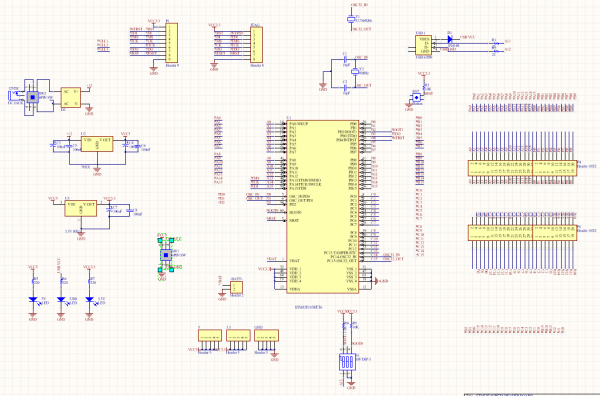Select the USB1 4-pin connector
This screenshot has height=396, width=600.
pyautogui.click(x=423, y=45)
